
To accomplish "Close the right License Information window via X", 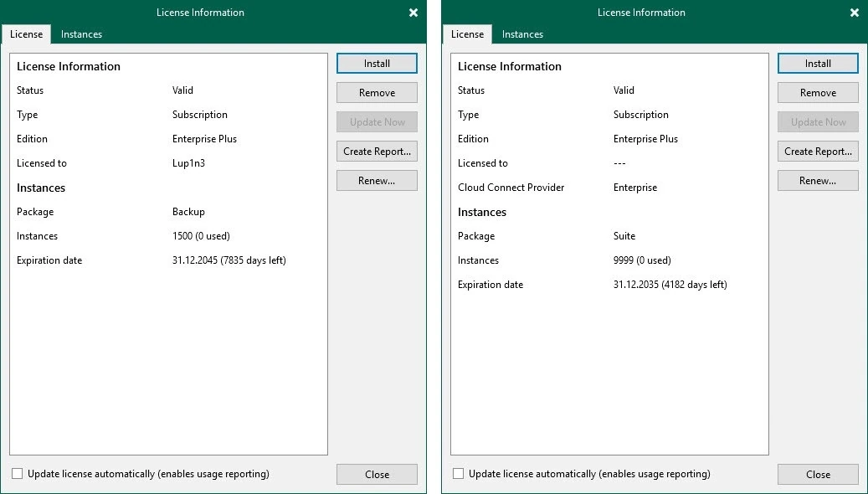I will click(x=854, y=13).
